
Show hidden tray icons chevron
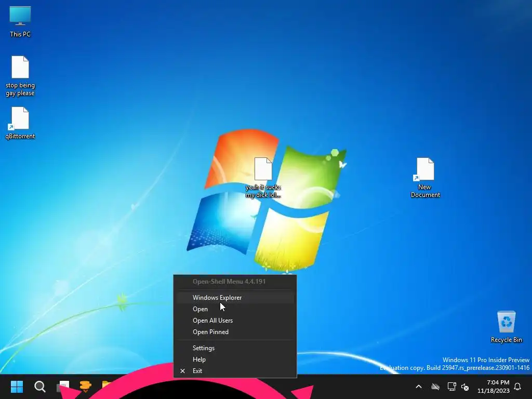(419, 387)
